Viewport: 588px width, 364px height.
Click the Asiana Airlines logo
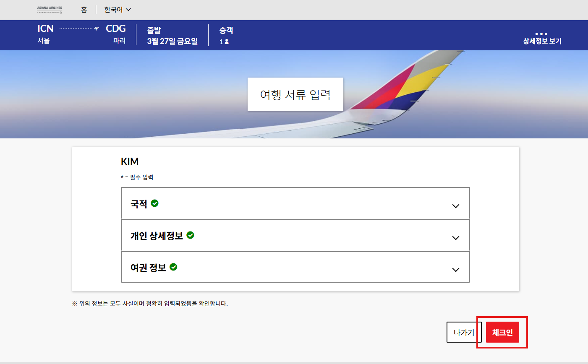tap(50, 10)
